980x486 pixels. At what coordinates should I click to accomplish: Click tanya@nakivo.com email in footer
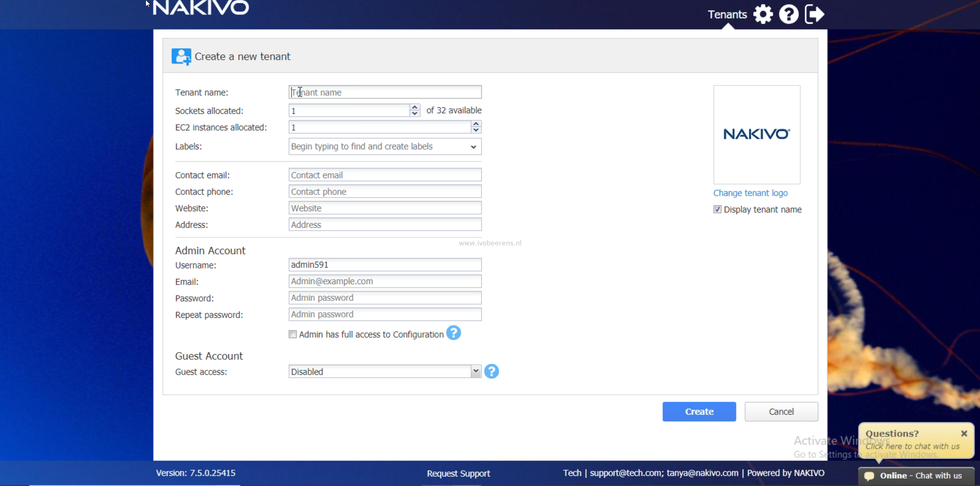(x=703, y=473)
